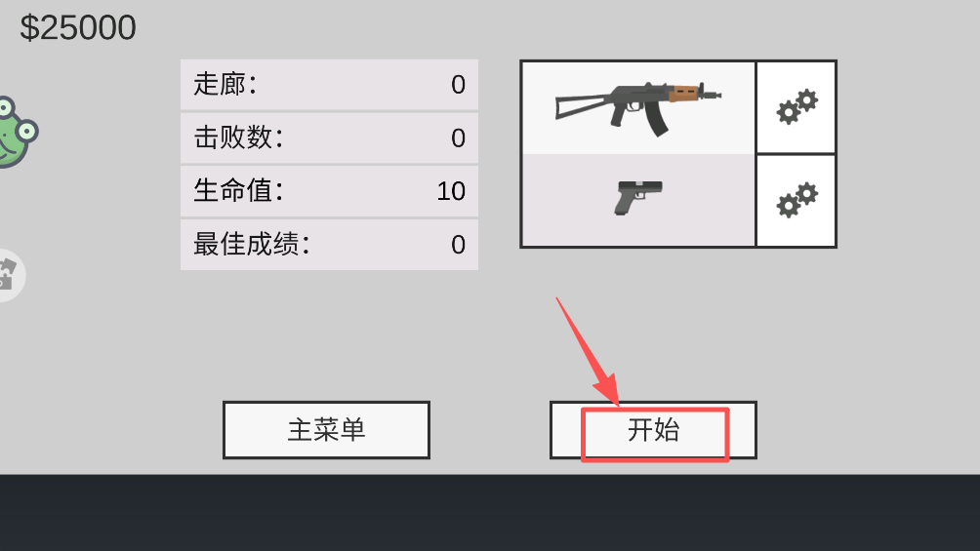
Task: Select the 生命值 stat row label
Action: (238, 190)
